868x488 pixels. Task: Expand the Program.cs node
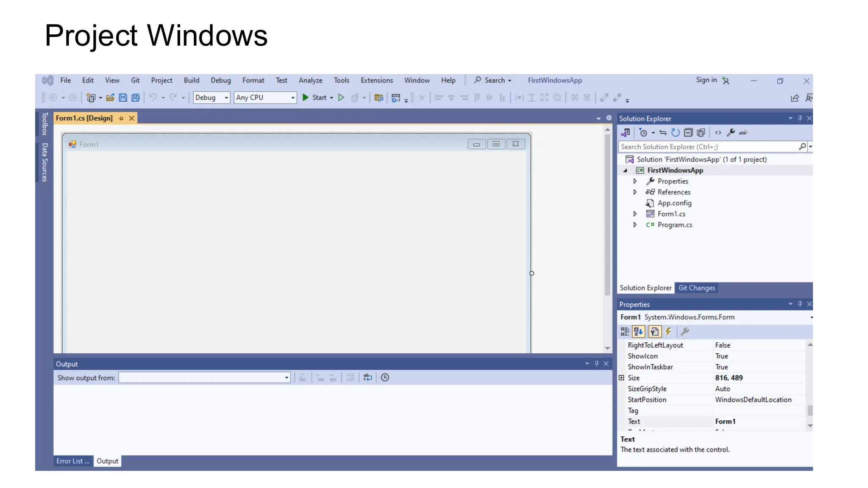pyautogui.click(x=635, y=225)
